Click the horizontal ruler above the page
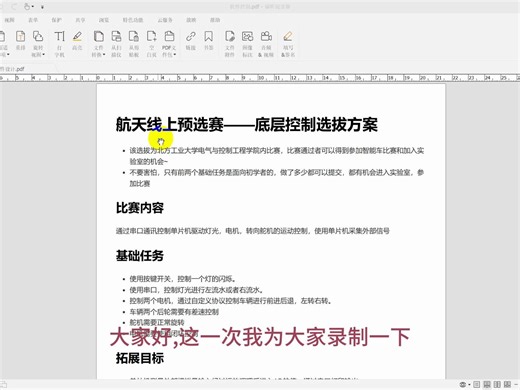The width and height of the screenshot is (520, 390). tap(260, 78)
